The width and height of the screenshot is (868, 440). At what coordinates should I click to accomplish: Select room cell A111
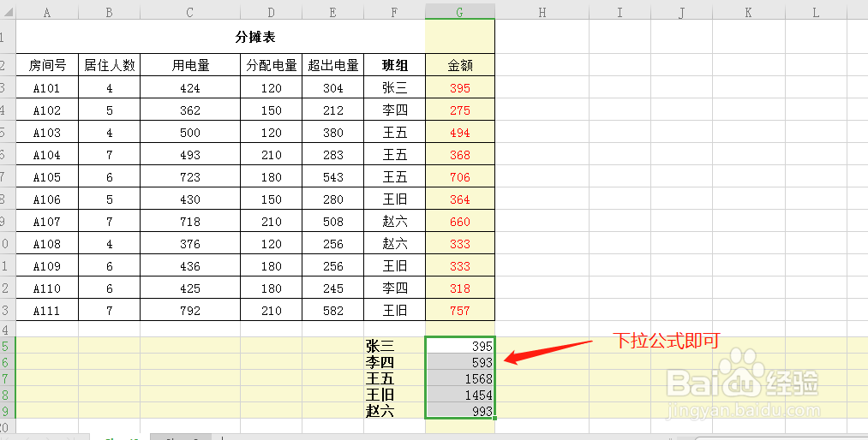pos(47,311)
